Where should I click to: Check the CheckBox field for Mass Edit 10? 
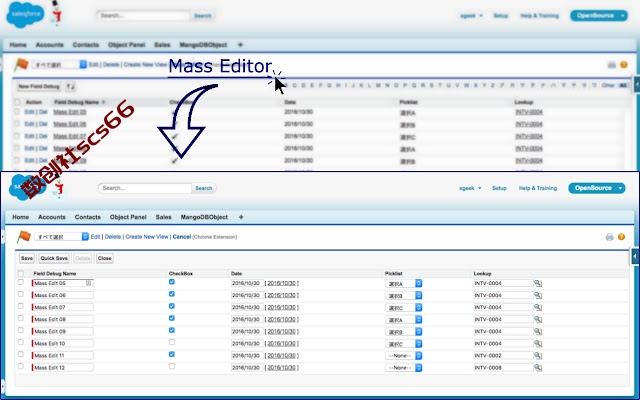click(x=172, y=342)
